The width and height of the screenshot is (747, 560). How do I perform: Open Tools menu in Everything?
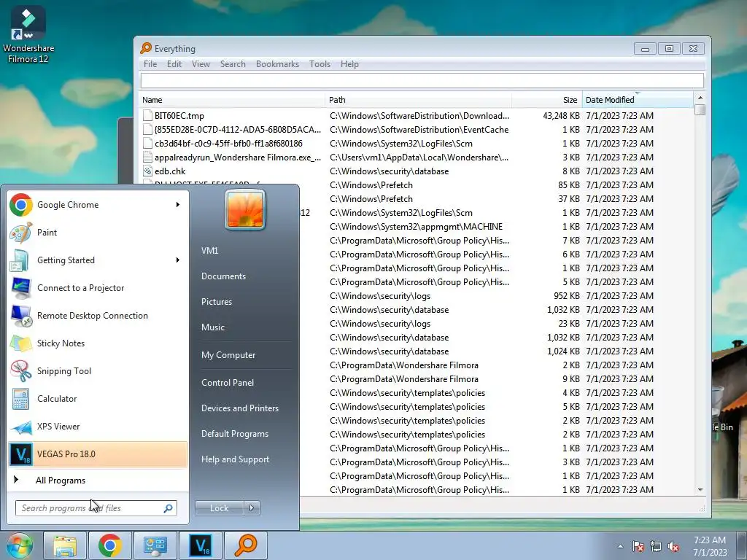(320, 64)
